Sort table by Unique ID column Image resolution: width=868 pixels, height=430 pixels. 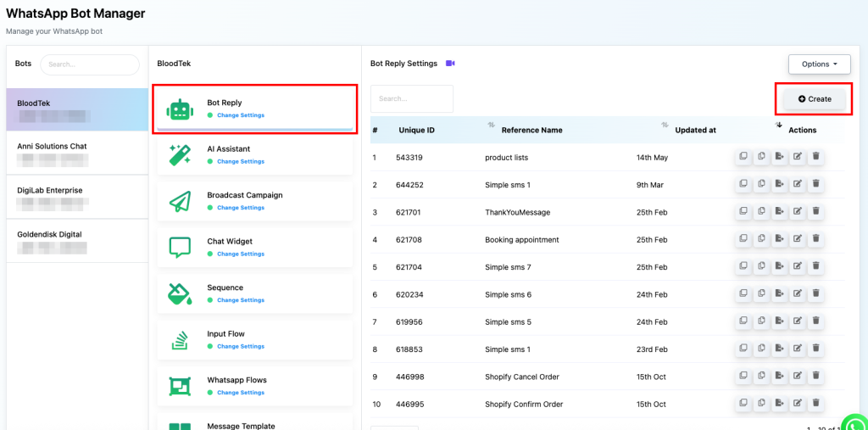[416, 131]
